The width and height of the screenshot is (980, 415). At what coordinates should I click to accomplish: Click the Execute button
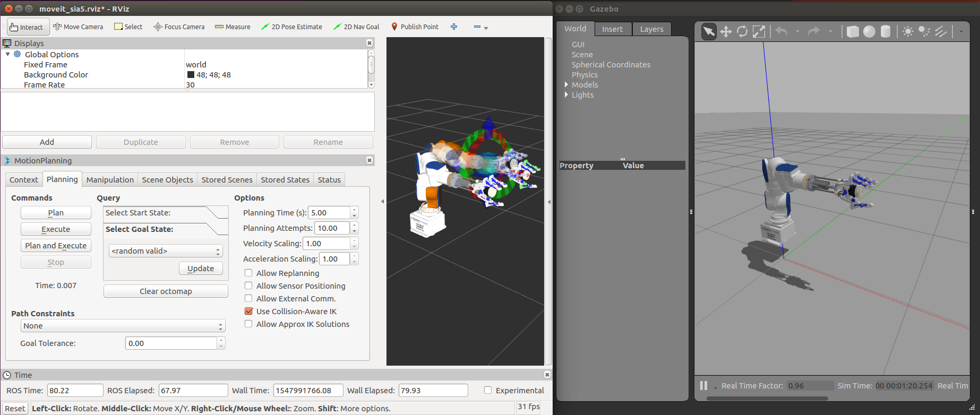pyautogui.click(x=56, y=229)
